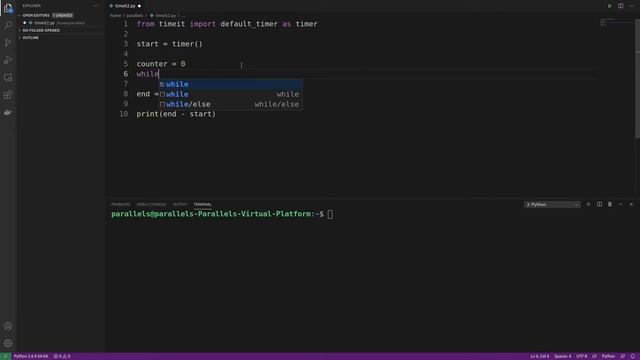Click line 10 'print(end - start)' code
The image size is (640, 360).
click(176, 114)
